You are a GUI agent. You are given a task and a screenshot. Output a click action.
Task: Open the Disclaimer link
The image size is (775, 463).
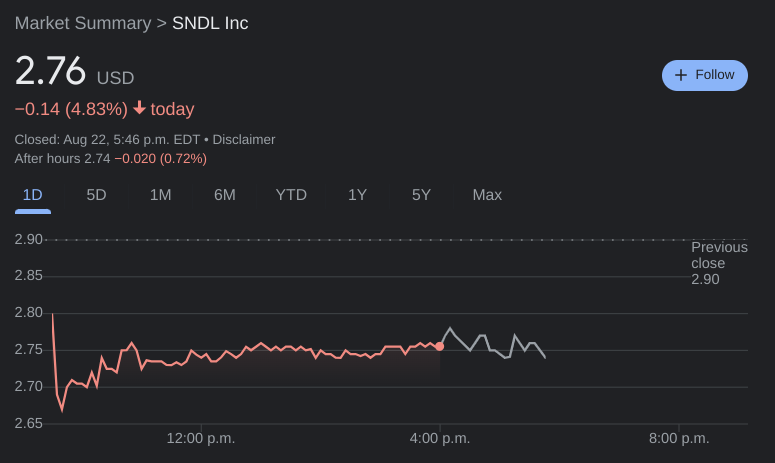(243, 139)
